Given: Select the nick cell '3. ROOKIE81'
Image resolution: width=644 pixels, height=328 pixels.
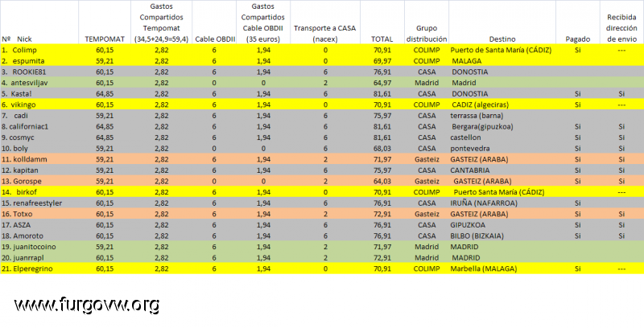Looking at the screenshot, I should 23,72.
